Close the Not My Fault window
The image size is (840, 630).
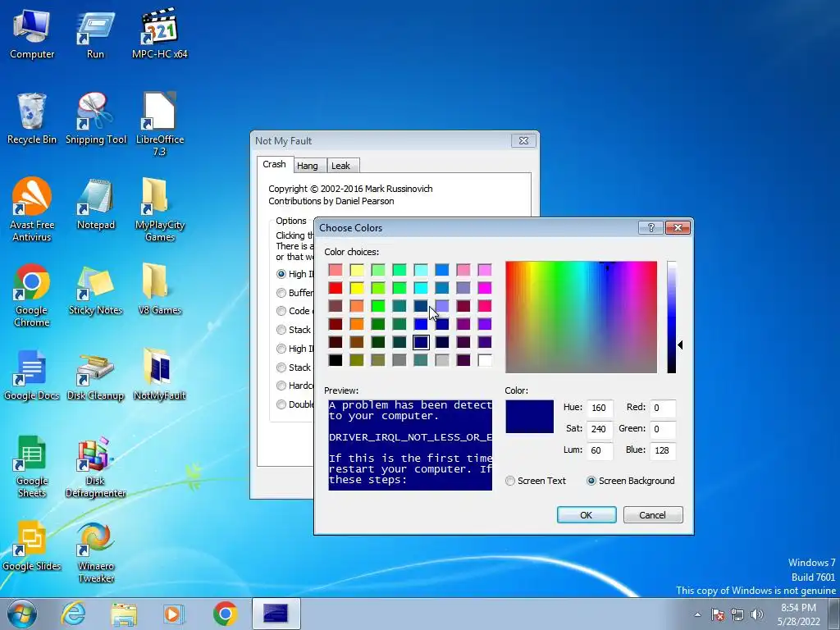click(523, 140)
